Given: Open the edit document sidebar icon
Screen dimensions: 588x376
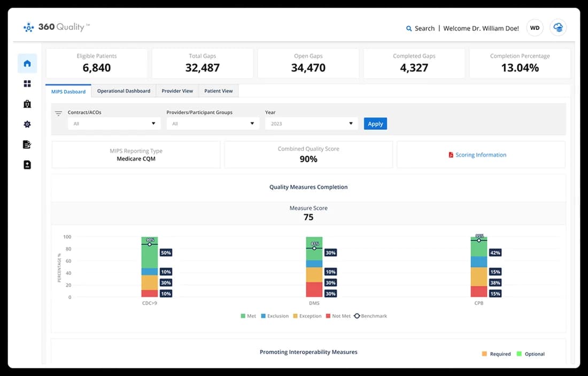Looking at the screenshot, I should pyautogui.click(x=27, y=145).
